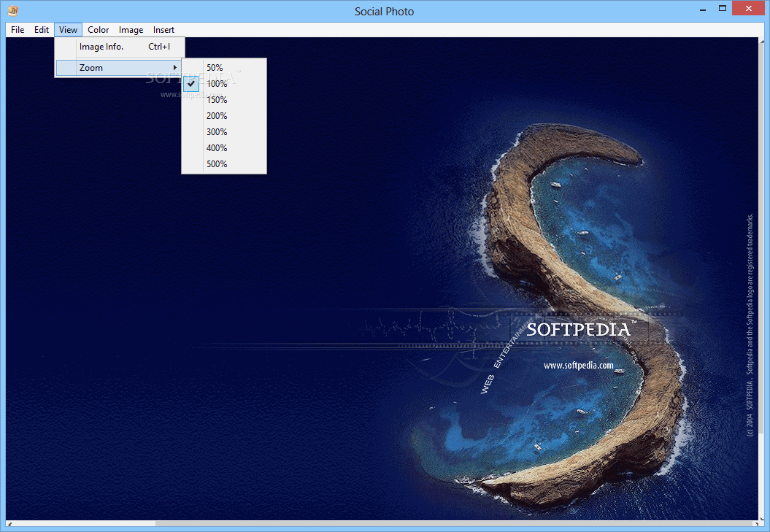Open the Insert menu

click(x=163, y=30)
